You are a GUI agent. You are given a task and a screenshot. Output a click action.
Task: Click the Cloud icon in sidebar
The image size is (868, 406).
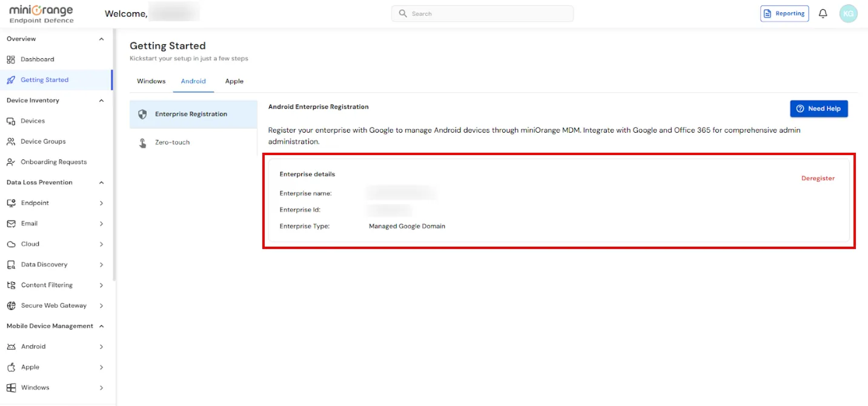11,244
